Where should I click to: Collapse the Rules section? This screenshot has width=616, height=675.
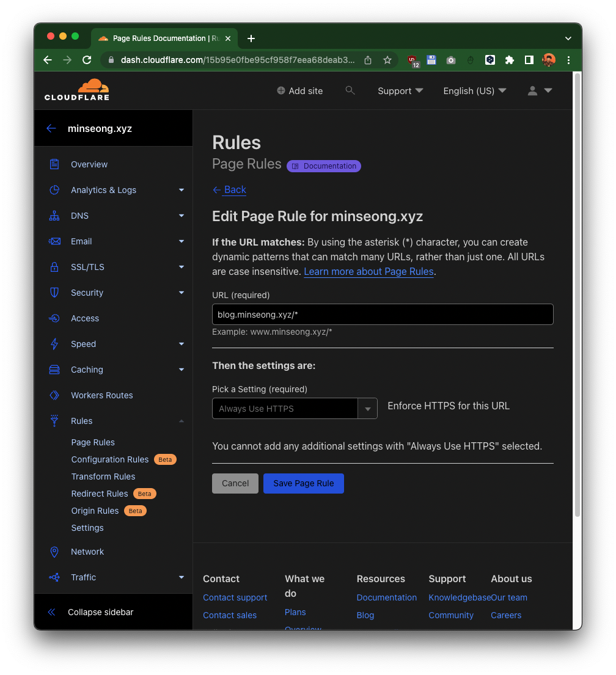coord(182,421)
